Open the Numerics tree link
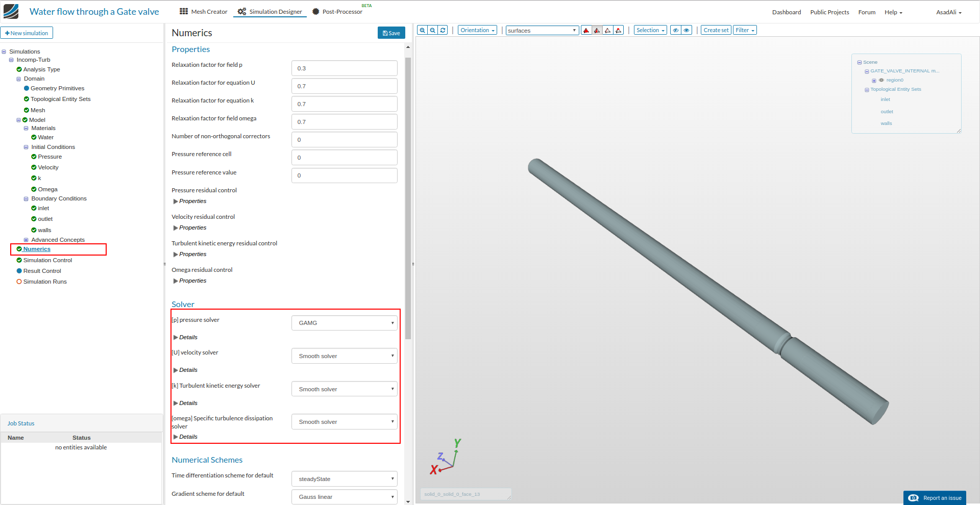Image resolution: width=980 pixels, height=505 pixels. 37,249
